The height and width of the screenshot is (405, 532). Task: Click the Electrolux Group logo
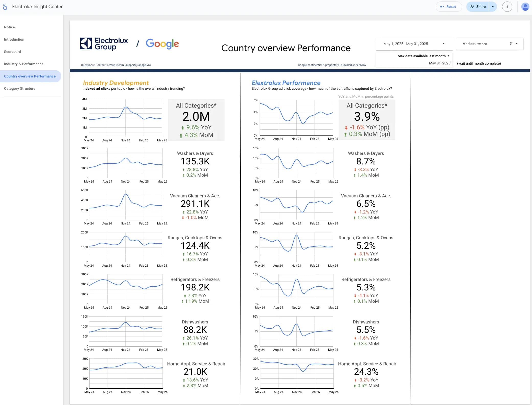pyautogui.click(x=104, y=44)
